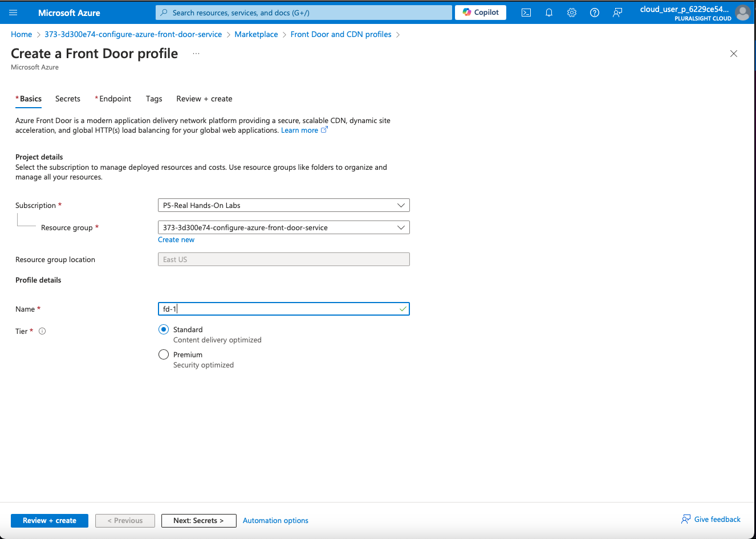Close the Create a Front Door profile pane

tap(734, 54)
